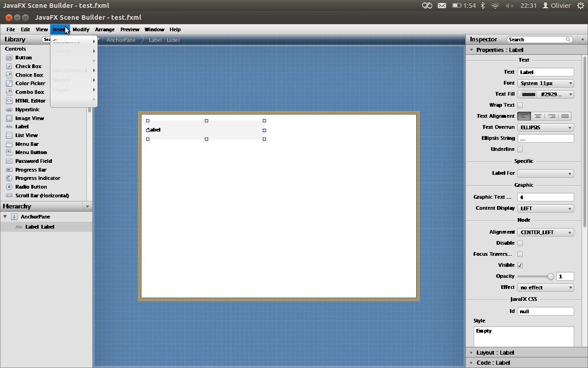Pick the Hyperlink control icon
Viewport: 588px width, 368px height.
pyautogui.click(x=9, y=109)
